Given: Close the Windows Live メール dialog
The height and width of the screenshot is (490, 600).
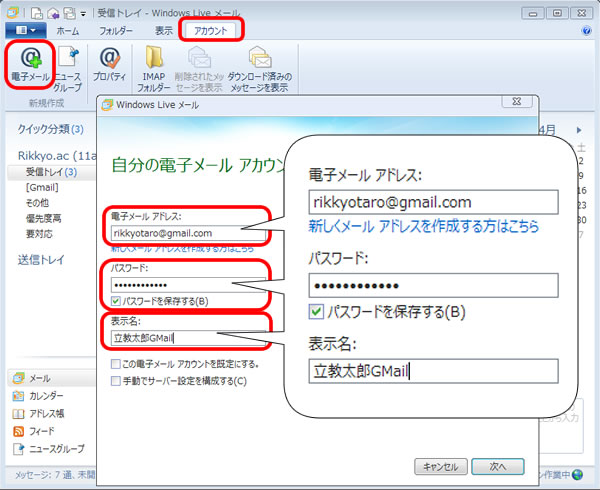Looking at the screenshot, I should tap(517, 101).
